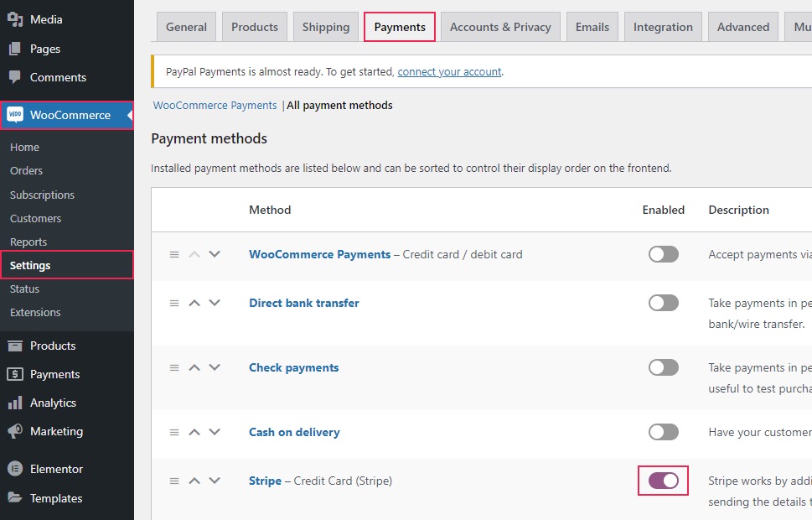Click the Products archive box icon
Viewport: 812px width, 520px height.
coord(15,346)
